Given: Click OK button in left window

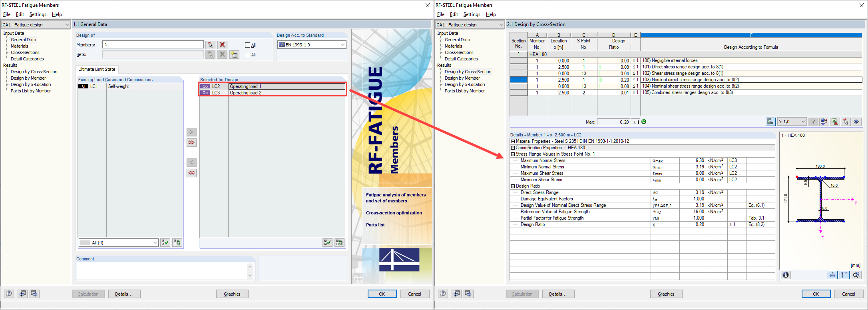Looking at the screenshot, I should 382,294.
